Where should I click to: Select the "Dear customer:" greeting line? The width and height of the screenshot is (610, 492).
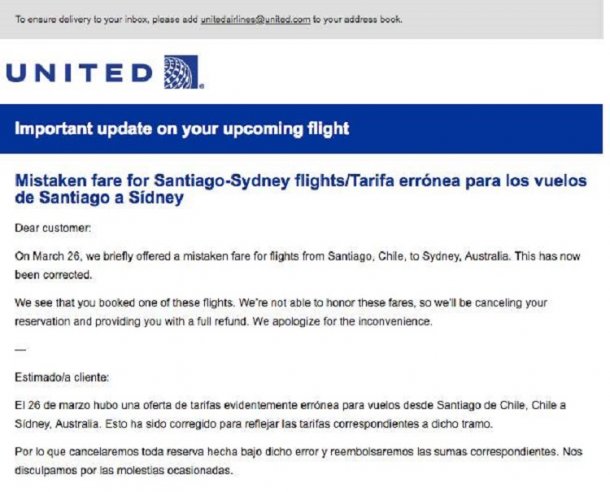tap(52, 229)
